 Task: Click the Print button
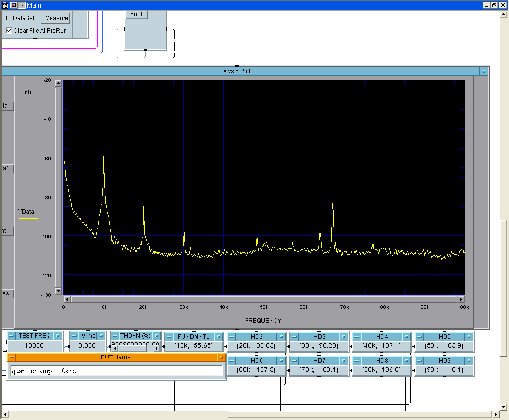tap(136, 14)
